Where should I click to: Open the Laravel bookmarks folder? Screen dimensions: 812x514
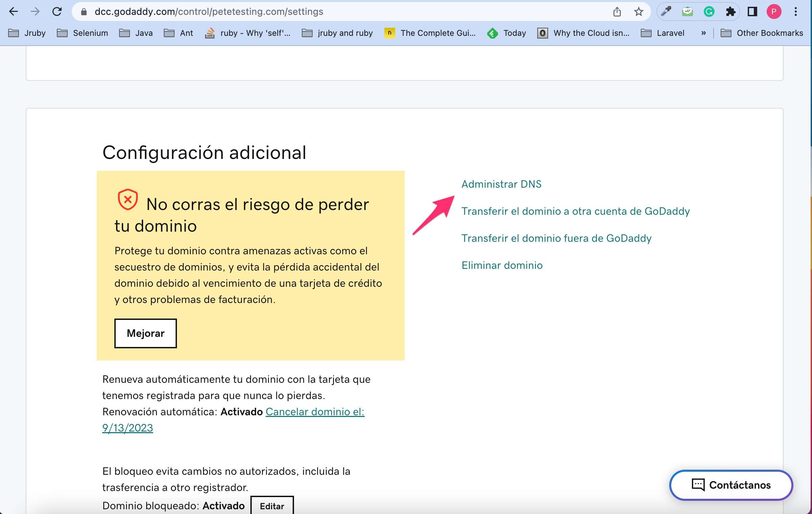[x=663, y=33]
